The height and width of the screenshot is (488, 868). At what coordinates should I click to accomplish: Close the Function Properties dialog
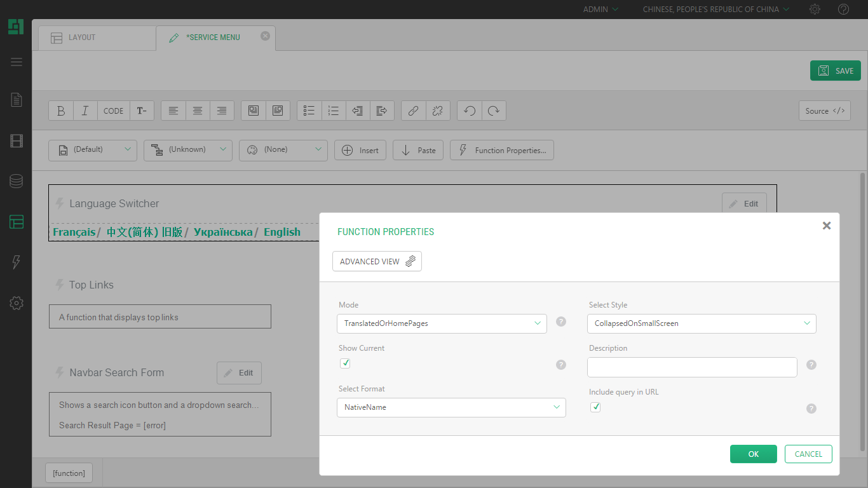pos(826,226)
